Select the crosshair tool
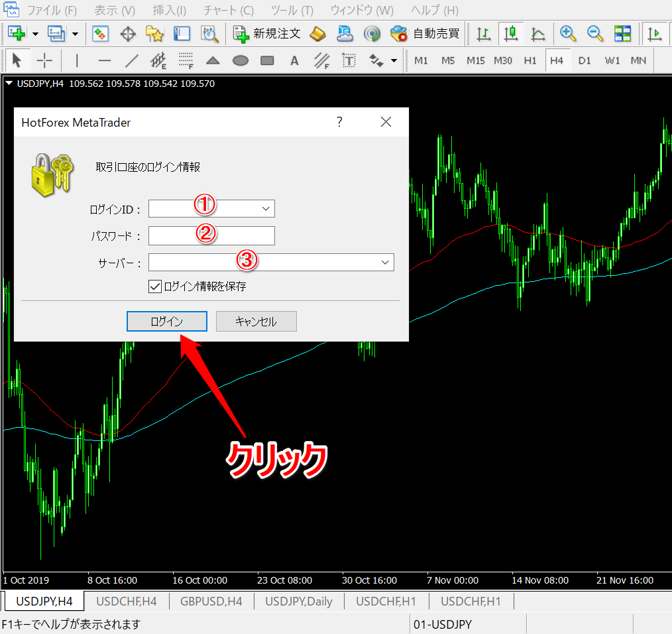Viewport: 672px width, 634px height. pyautogui.click(x=44, y=60)
